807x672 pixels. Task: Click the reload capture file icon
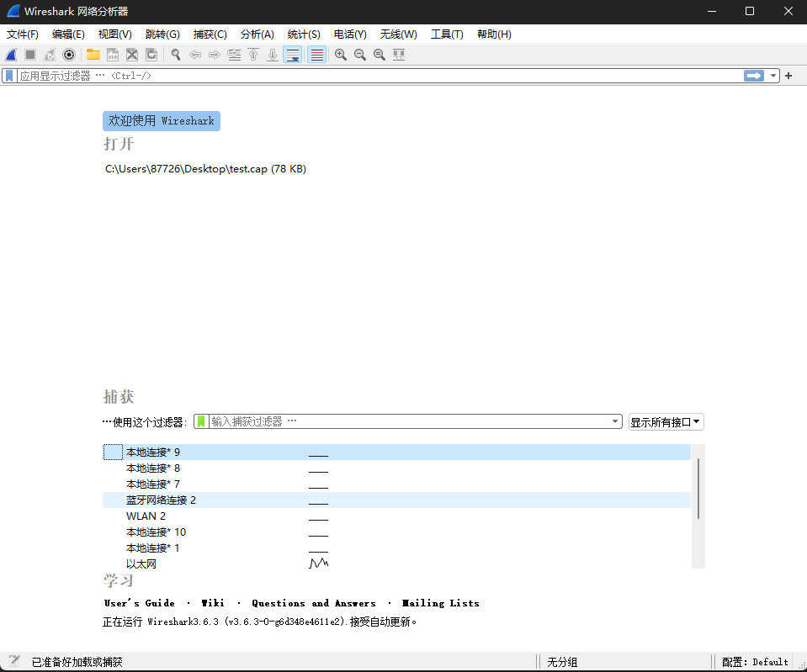151,55
